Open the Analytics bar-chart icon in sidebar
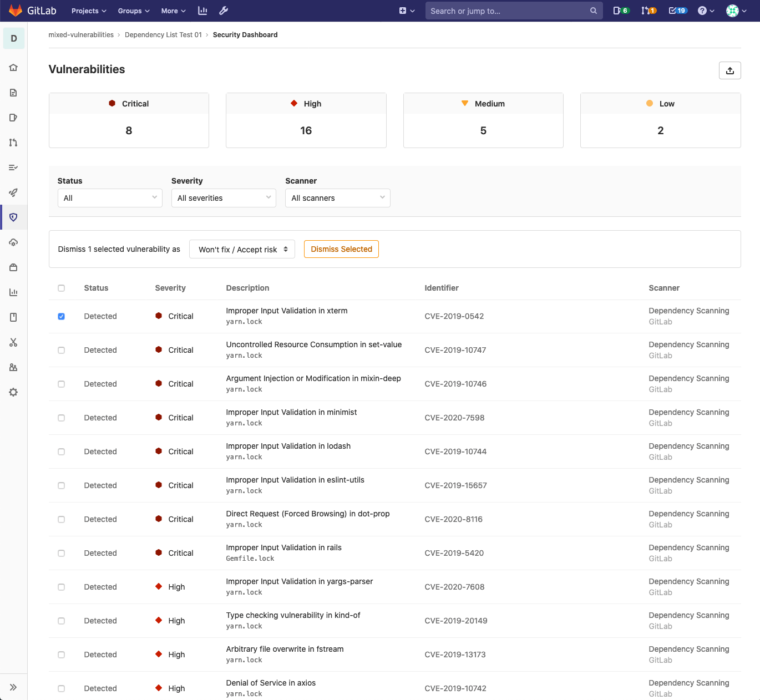Screen dimensions: 760x700 click(13, 292)
